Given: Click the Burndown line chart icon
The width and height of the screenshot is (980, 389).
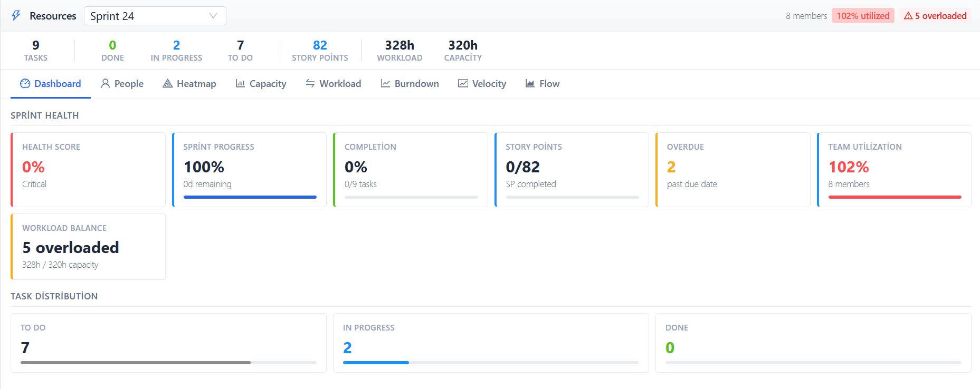Looking at the screenshot, I should 386,83.
